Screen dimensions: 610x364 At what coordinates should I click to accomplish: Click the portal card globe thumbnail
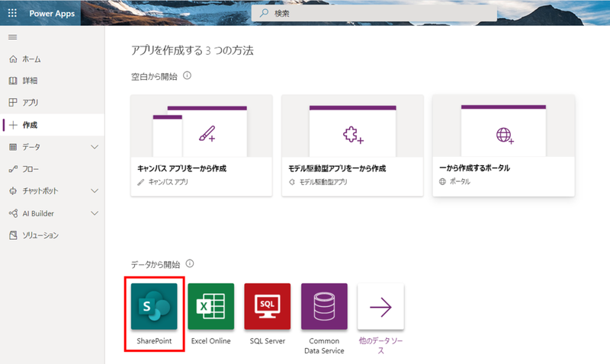(503, 126)
